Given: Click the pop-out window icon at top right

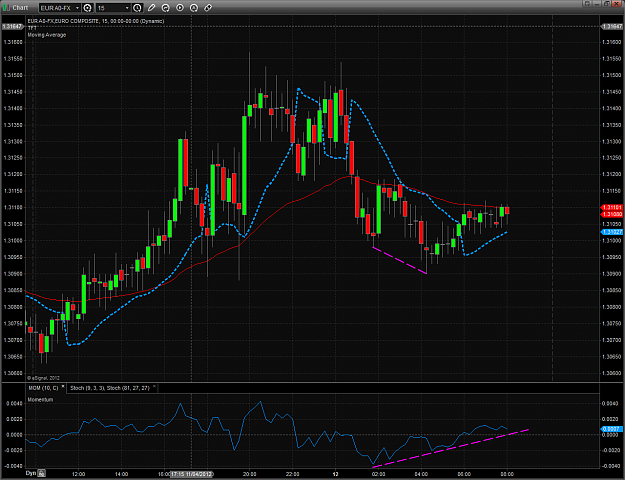Looking at the screenshot, I should click(587, 4).
